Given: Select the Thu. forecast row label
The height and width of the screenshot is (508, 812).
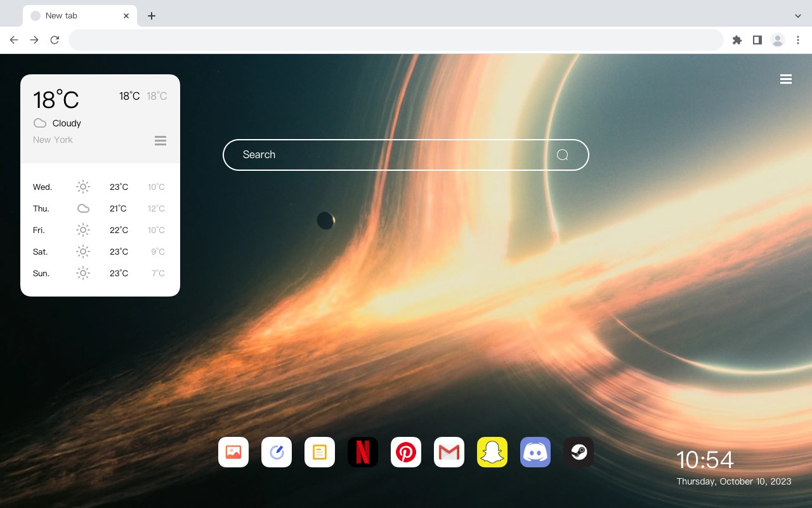Looking at the screenshot, I should tap(41, 208).
